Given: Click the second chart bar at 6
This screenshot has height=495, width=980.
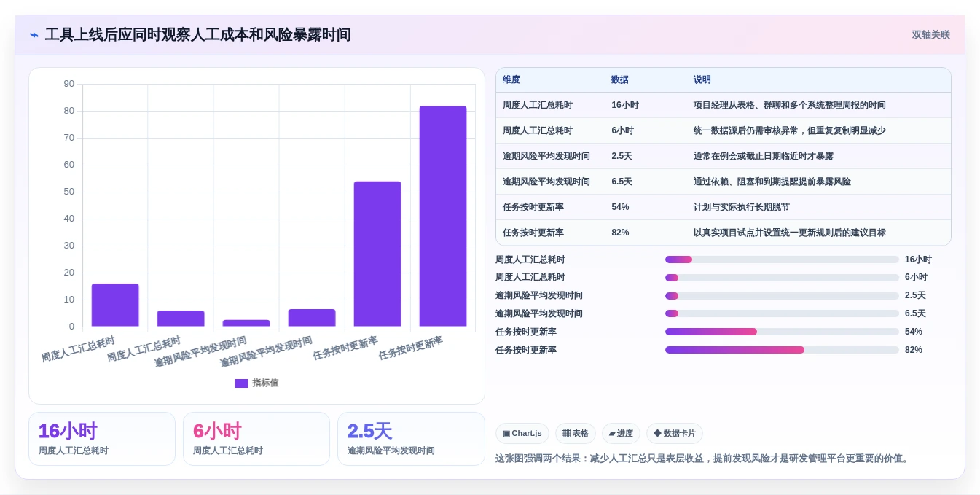Looking at the screenshot, I should 181,319.
